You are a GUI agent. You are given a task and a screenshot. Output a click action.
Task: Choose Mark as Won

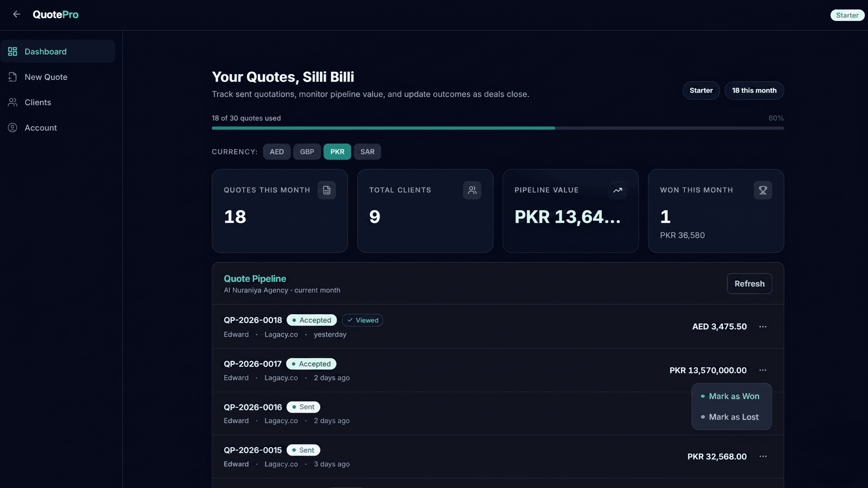732,396
